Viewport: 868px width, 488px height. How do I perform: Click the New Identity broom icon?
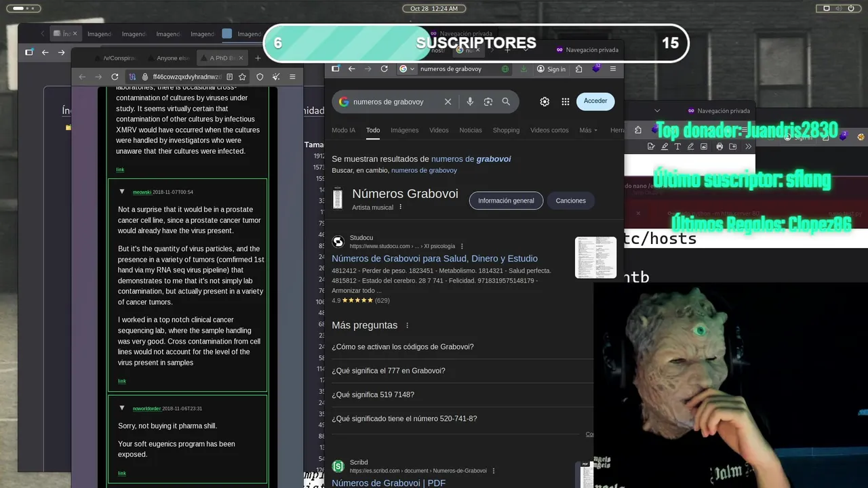[x=276, y=77]
